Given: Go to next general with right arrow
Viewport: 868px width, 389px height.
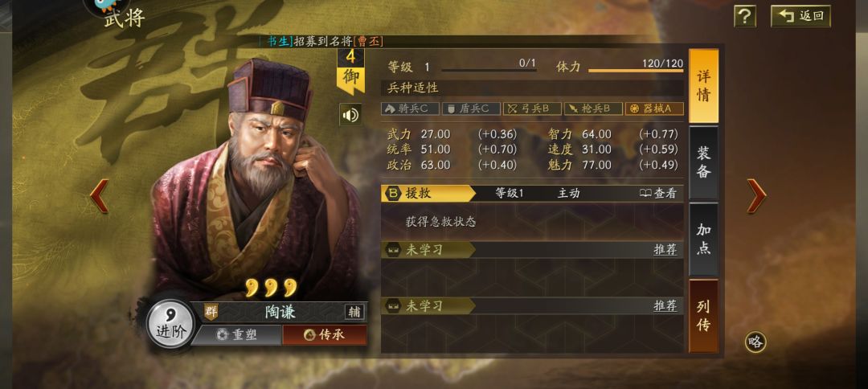Looking at the screenshot, I should point(756,196).
